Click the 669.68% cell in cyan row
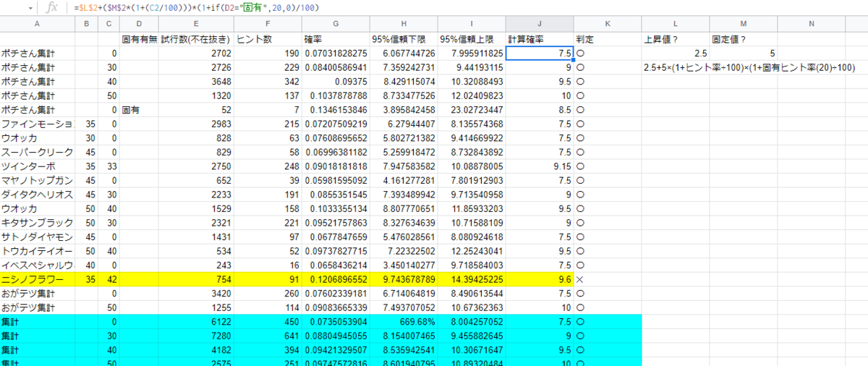 click(404, 321)
